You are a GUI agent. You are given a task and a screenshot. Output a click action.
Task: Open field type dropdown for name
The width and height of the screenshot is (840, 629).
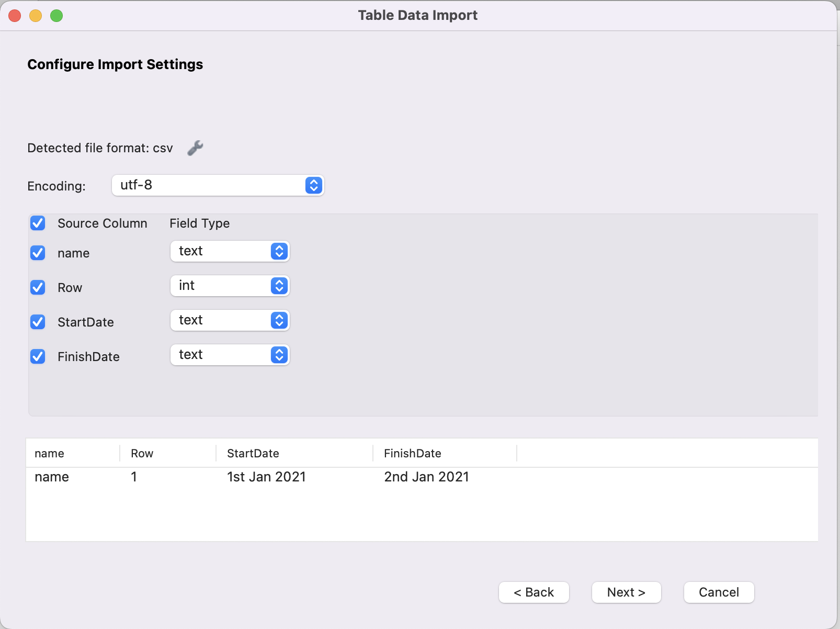(230, 251)
